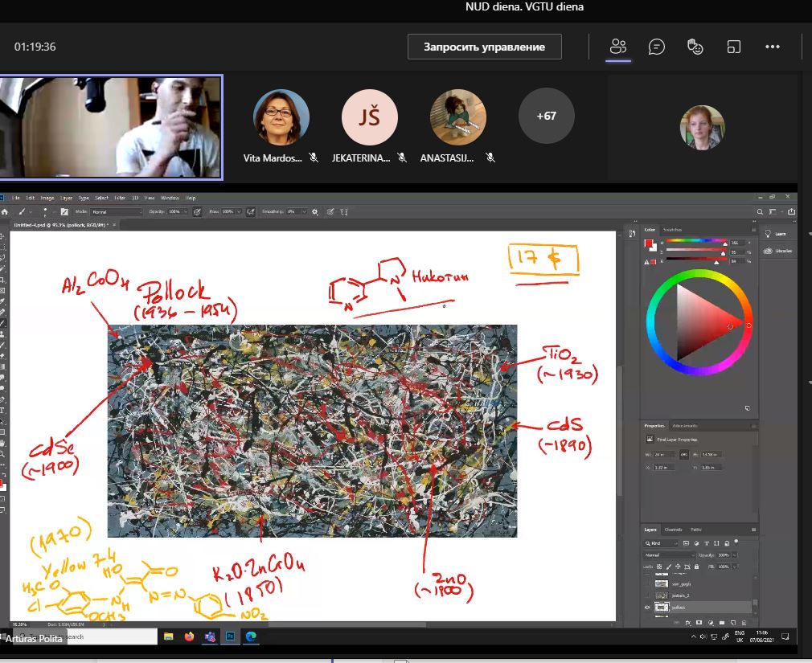Filter layers by type layers

tap(707, 543)
